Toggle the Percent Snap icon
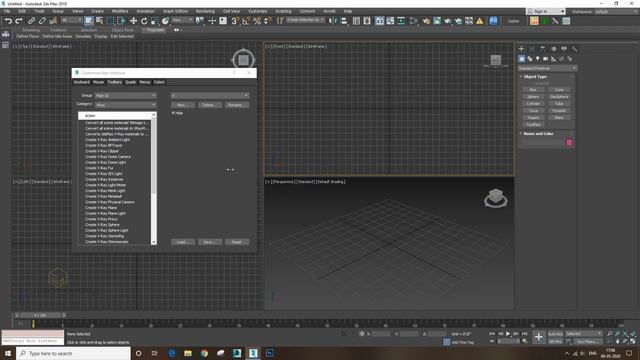 (x=257, y=21)
